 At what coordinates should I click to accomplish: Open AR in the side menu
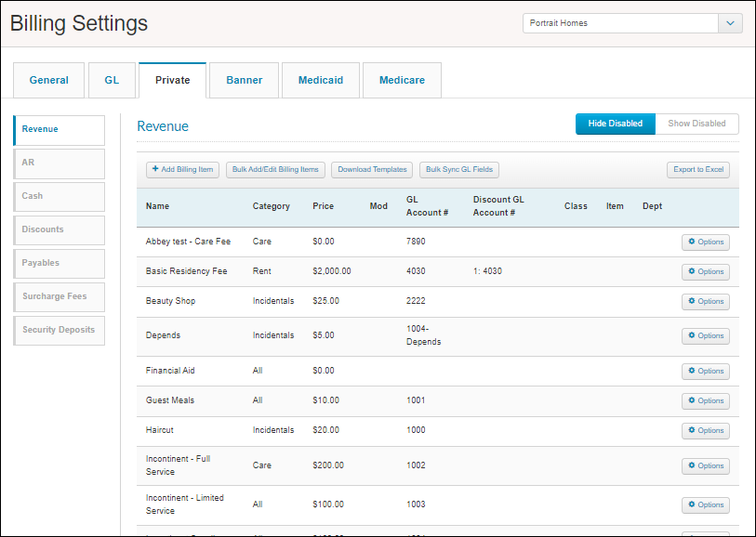click(59, 164)
